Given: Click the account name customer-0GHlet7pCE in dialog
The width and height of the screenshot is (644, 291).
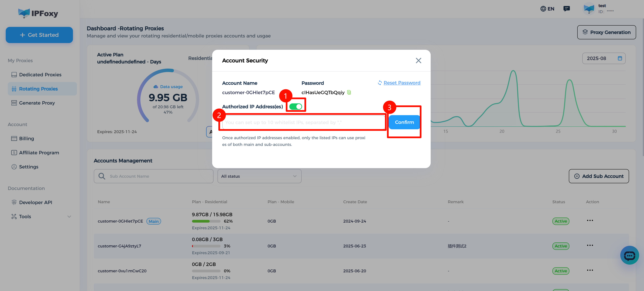Looking at the screenshot, I should point(248,92).
